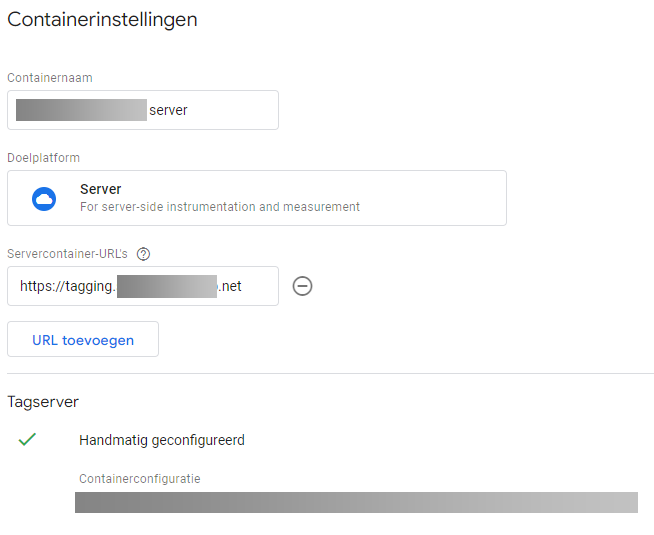Screen dimensions: 654x535
Task: Click into the server container URL field
Action: [x=143, y=286]
